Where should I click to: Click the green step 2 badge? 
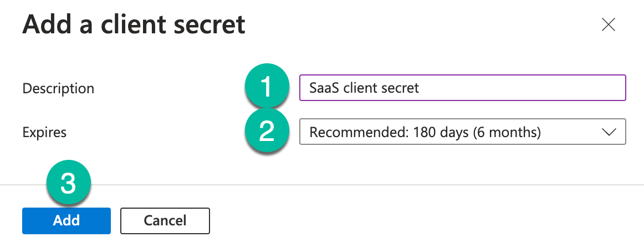pyautogui.click(x=267, y=132)
